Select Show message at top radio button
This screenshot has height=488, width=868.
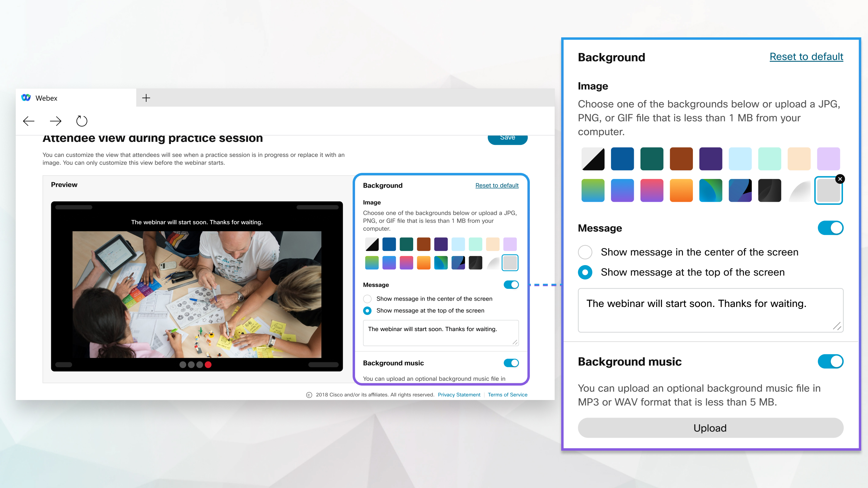click(x=585, y=272)
